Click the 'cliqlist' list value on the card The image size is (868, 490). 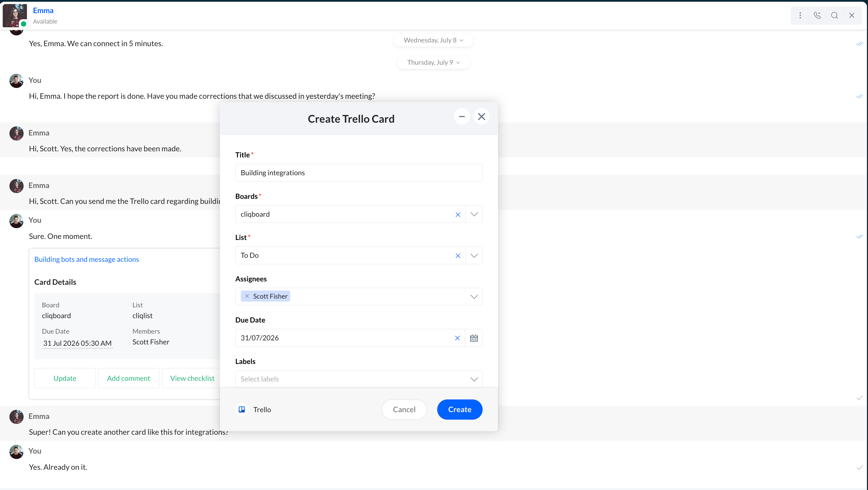142,316
